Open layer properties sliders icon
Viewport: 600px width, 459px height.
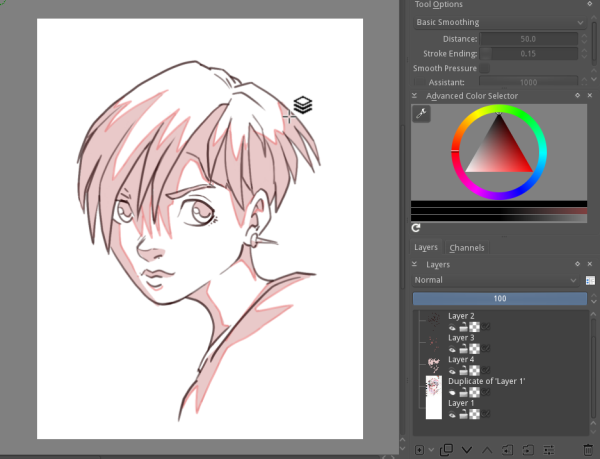(549, 449)
